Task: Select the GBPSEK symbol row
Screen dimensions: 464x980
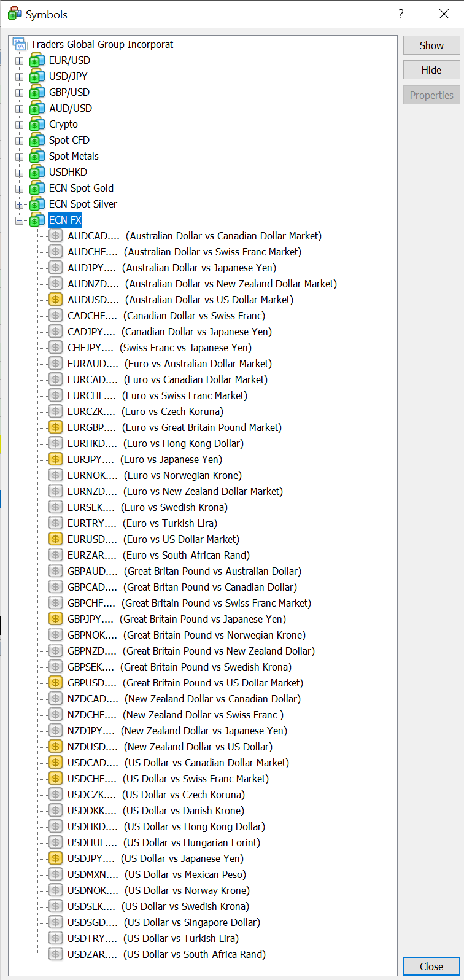Action: click(x=180, y=667)
